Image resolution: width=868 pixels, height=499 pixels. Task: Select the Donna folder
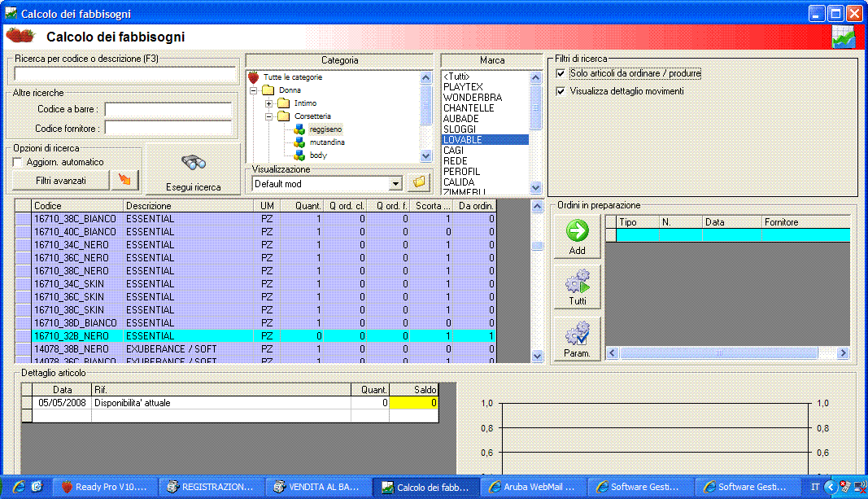click(290, 90)
